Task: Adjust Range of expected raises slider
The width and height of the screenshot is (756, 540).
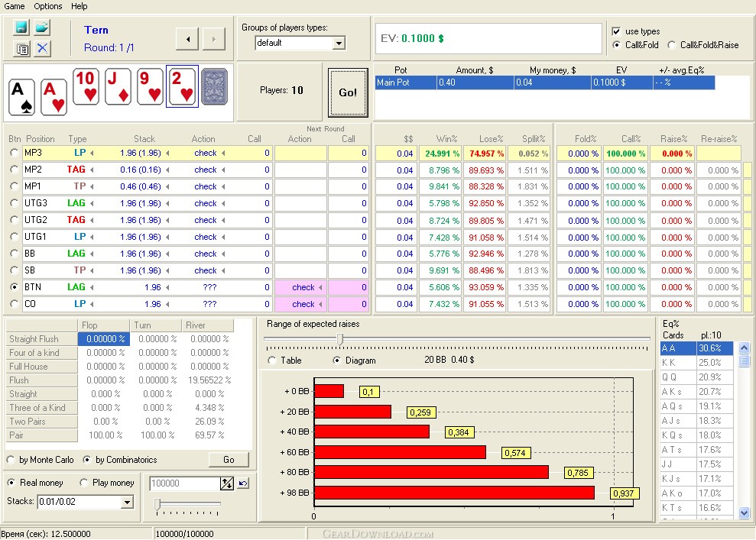Action: click(340, 339)
